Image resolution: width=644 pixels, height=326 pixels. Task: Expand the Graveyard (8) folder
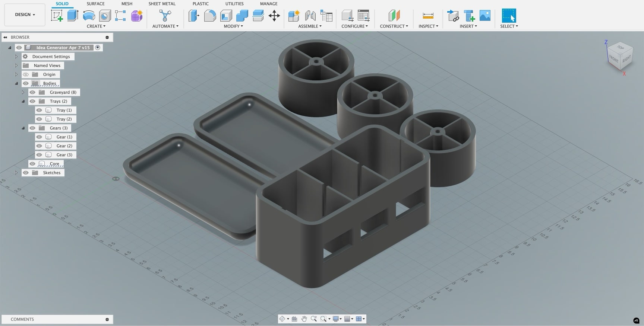(x=23, y=92)
